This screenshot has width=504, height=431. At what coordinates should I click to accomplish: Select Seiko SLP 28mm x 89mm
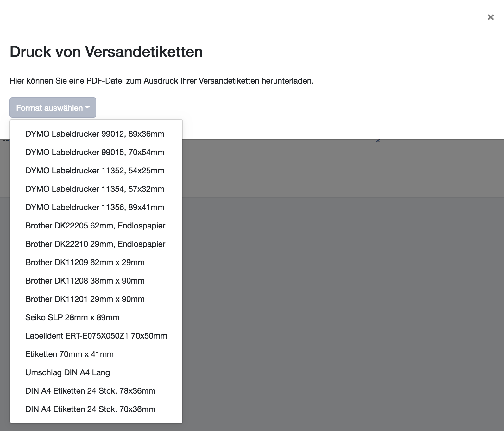[96, 317]
